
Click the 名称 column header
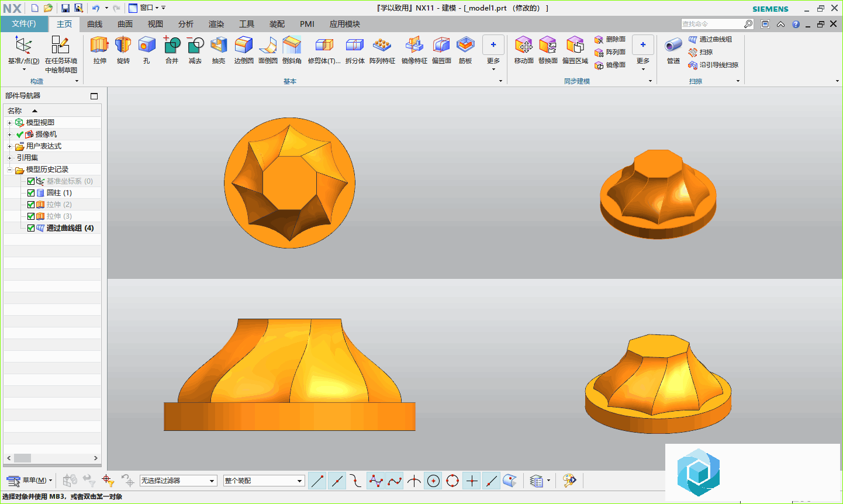[x=52, y=111]
